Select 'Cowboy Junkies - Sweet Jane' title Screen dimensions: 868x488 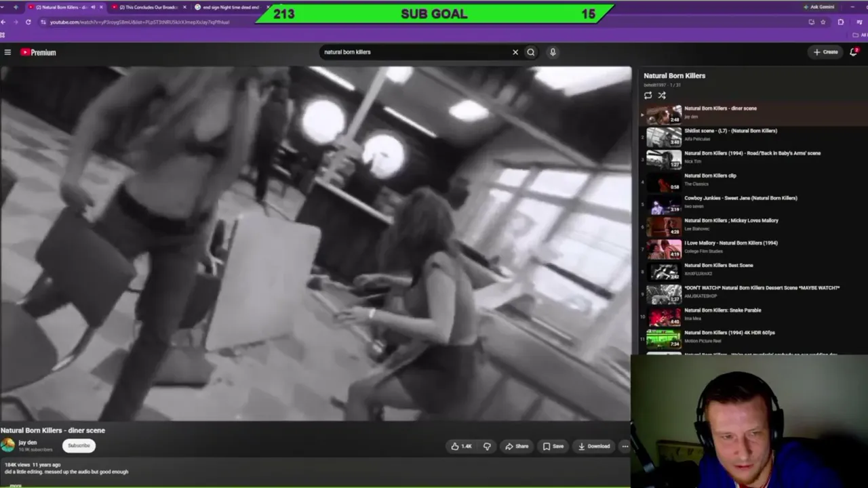(741, 198)
